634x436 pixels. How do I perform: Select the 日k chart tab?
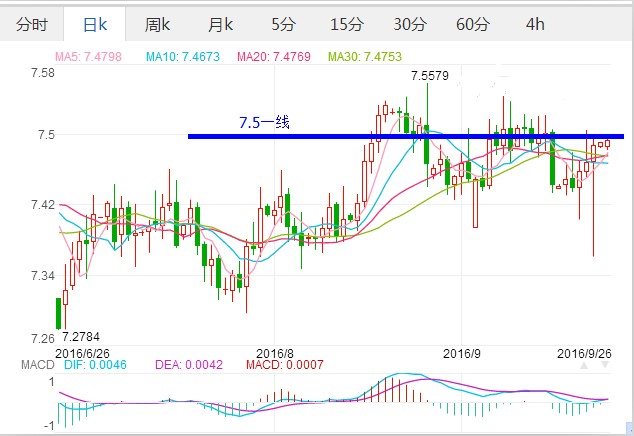(x=94, y=23)
